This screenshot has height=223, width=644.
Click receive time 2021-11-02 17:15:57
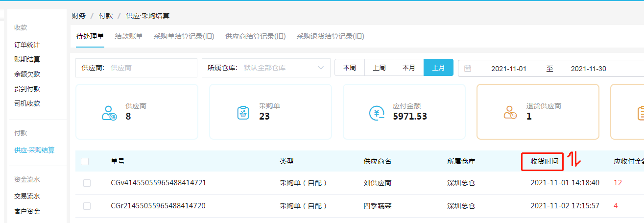pyautogui.click(x=565, y=206)
